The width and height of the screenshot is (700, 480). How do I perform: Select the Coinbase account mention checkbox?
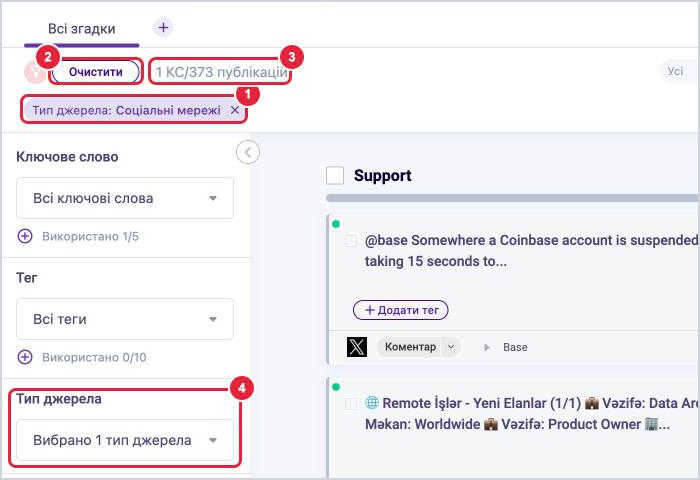click(351, 241)
